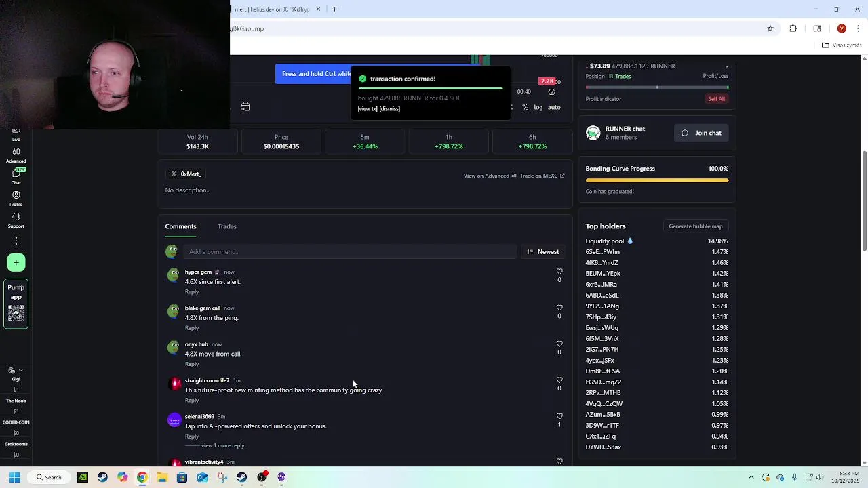Select The Noob coin in sidebar list

pos(16,405)
